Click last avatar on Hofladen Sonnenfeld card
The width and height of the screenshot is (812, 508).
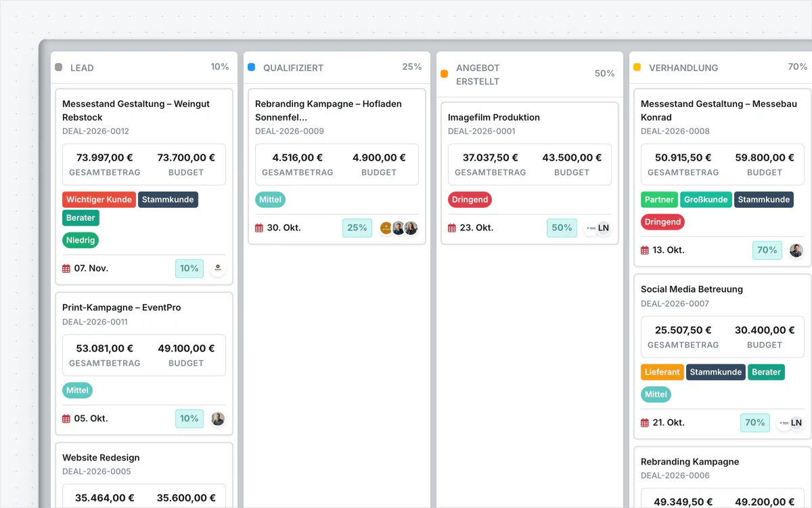coord(411,228)
